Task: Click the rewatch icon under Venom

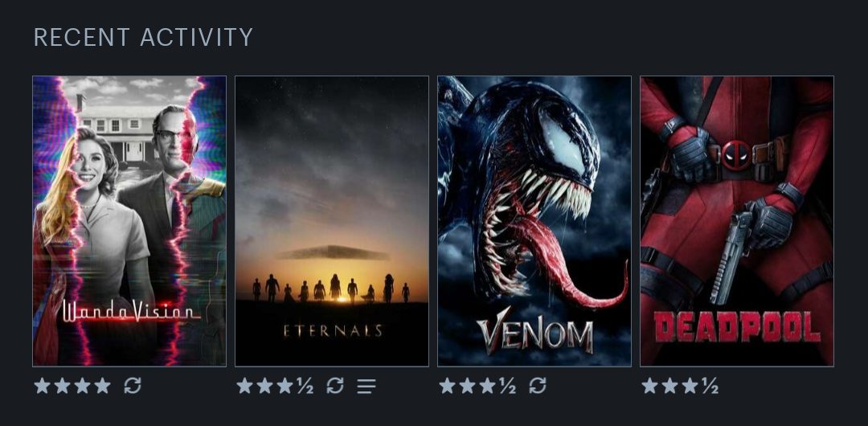Action: tap(538, 385)
